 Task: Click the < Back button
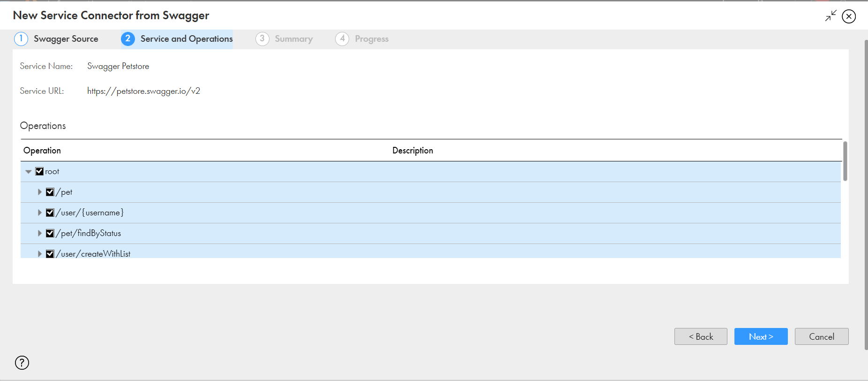click(x=701, y=336)
